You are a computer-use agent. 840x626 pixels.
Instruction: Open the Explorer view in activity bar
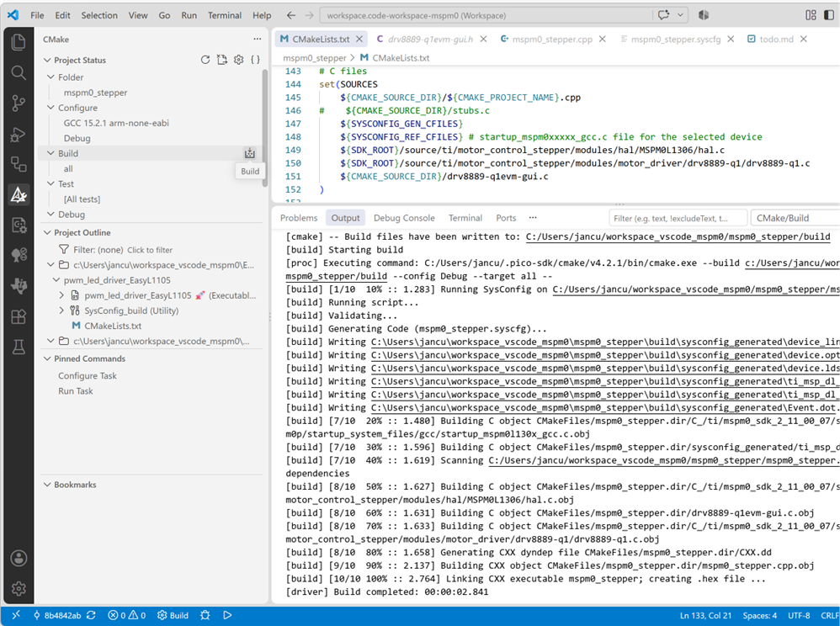pyautogui.click(x=19, y=42)
